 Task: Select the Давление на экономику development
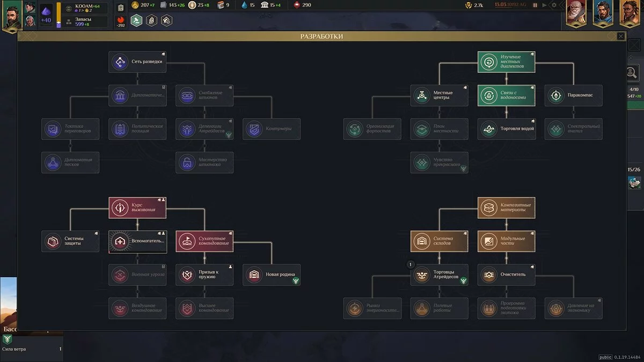[x=574, y=308]
